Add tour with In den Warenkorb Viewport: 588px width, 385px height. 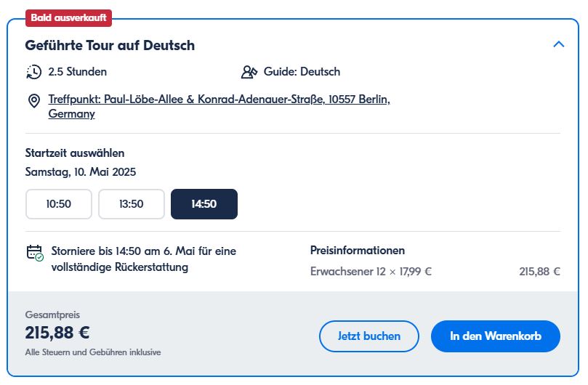coord(496,336)
